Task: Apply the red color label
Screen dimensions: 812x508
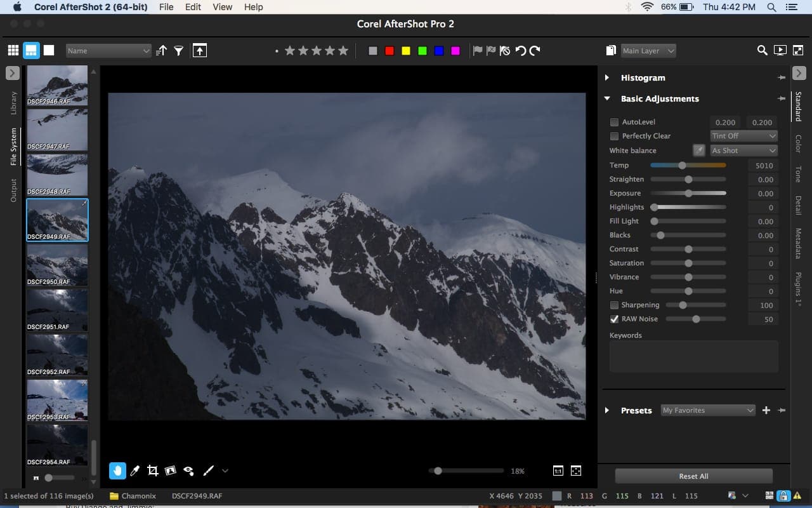Action: click(390, 51)
